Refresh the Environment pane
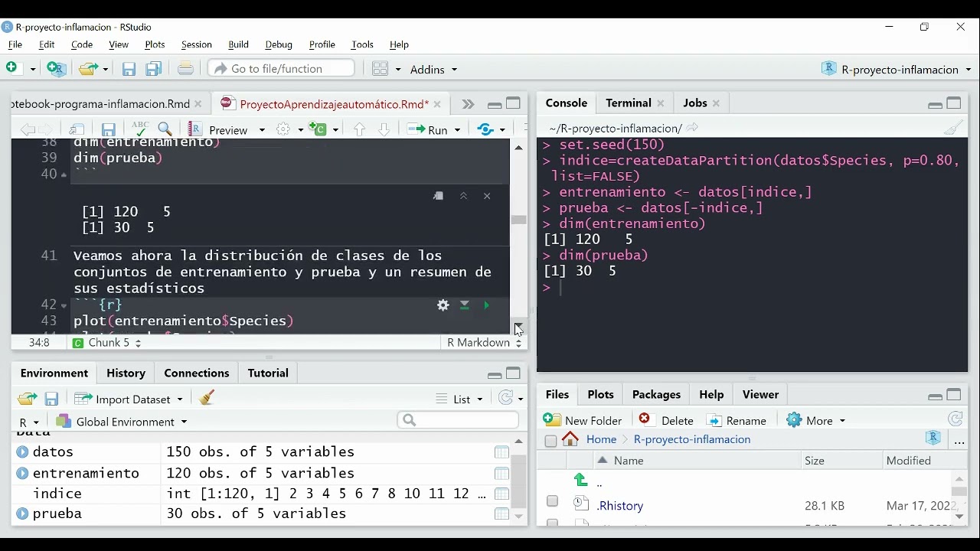The height and width of the screenshot is (551, 980). pos(505,398)
